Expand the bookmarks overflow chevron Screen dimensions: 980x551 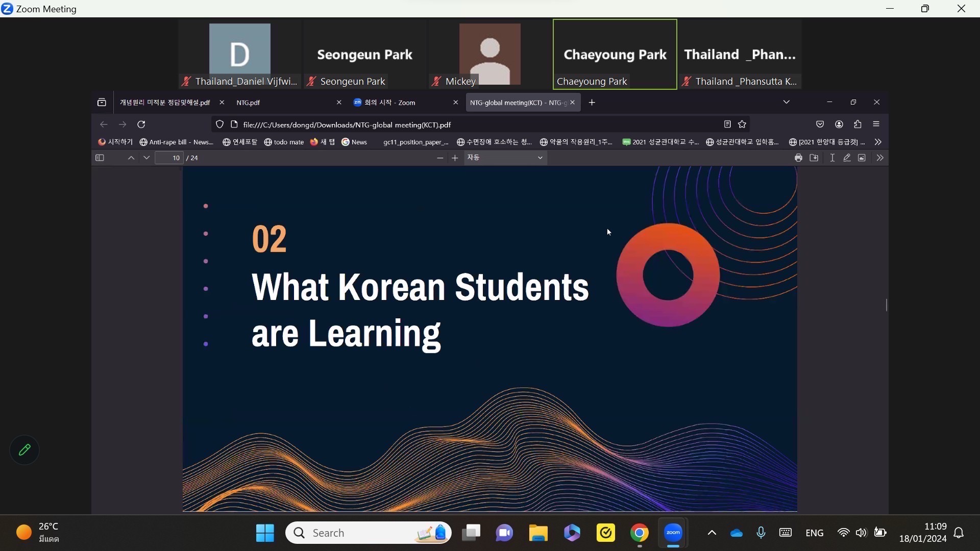point(878,142)
